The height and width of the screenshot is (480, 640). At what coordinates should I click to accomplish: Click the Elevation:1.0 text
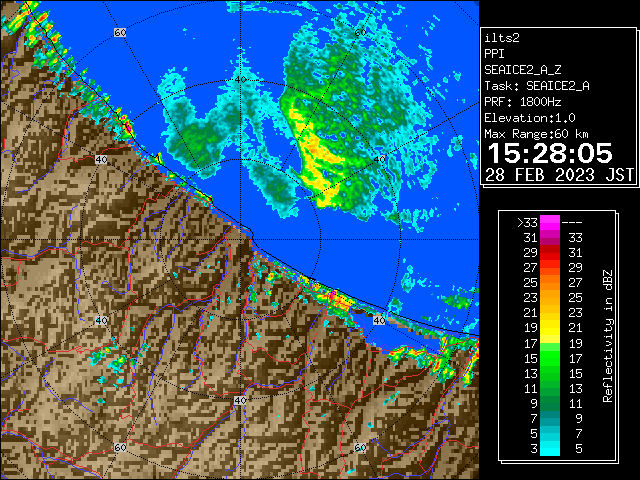[530, 118]
